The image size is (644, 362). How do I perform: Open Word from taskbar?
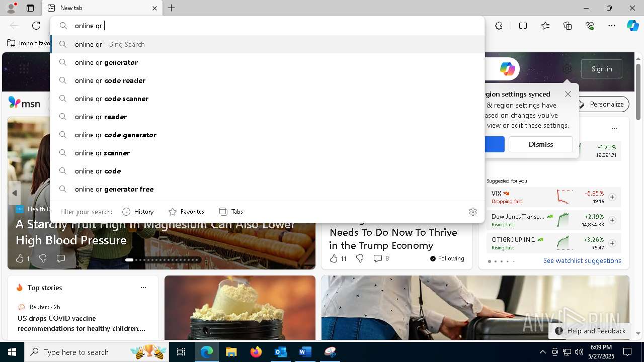(x=305, y=352)
